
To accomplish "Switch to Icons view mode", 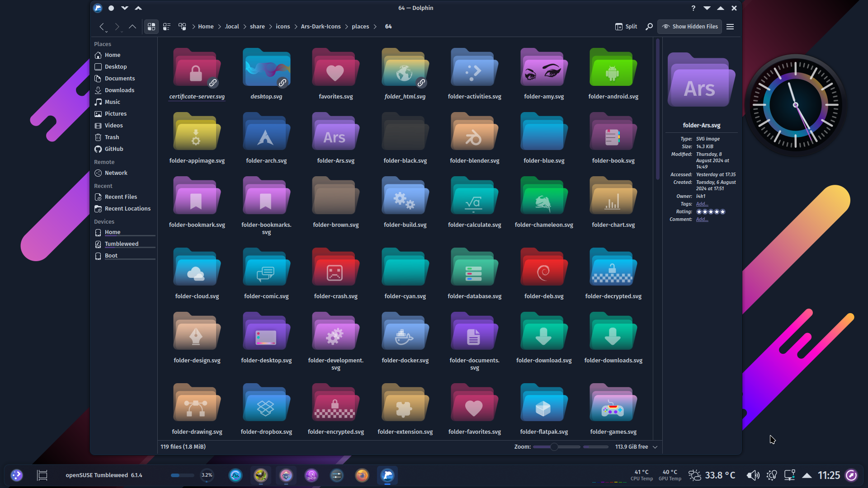I will [151, 27].
